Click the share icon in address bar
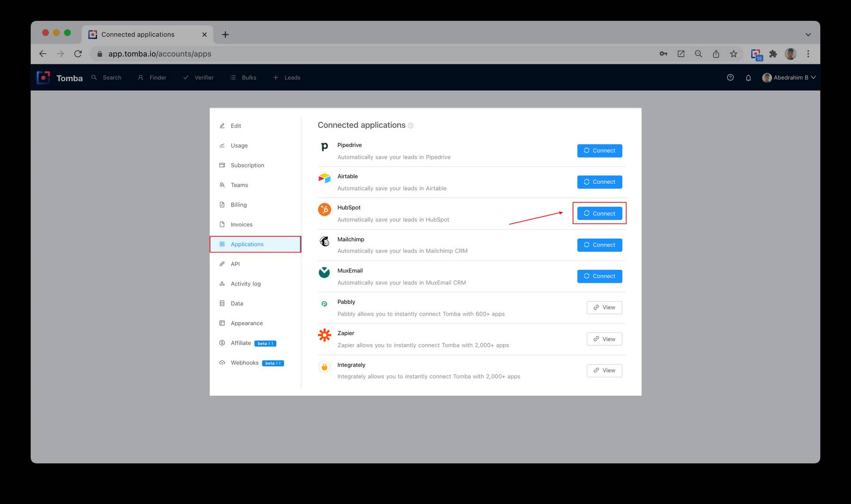Image resolution: width=851 pixels, height=504 pixels. (716, 54)
